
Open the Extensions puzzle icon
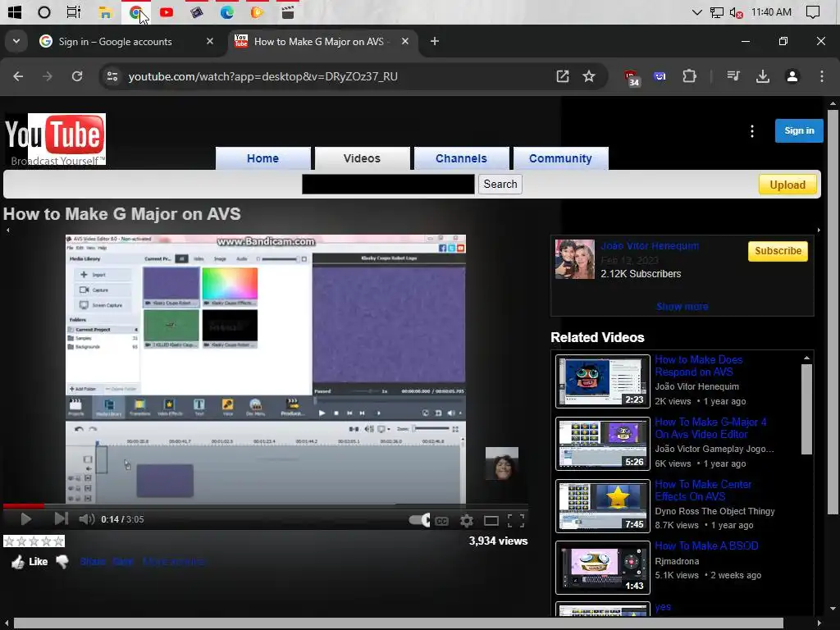pos(689,76)
